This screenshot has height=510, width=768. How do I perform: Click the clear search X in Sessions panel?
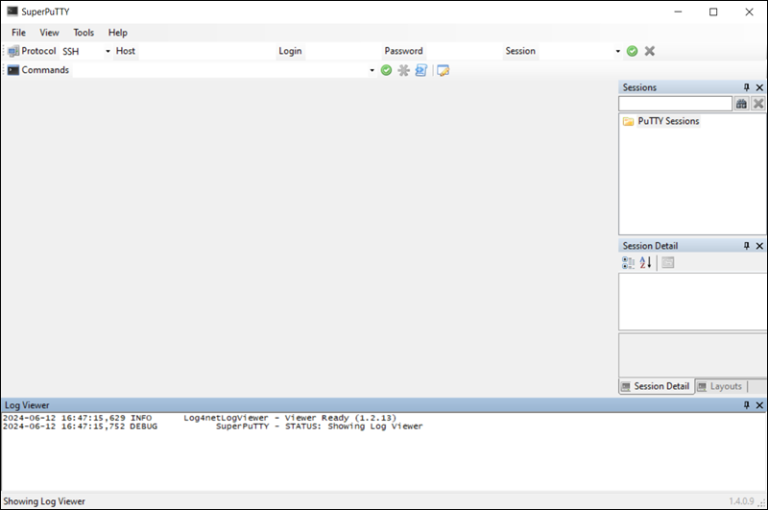758,104
